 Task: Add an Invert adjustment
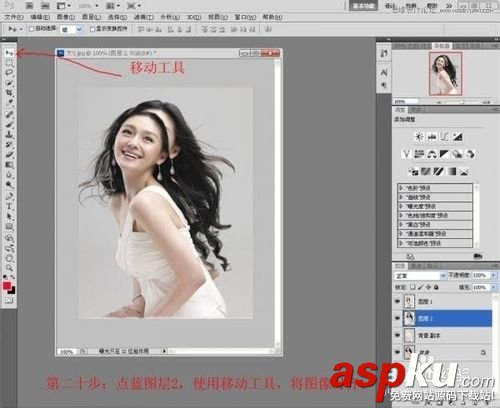pos(413,172)
